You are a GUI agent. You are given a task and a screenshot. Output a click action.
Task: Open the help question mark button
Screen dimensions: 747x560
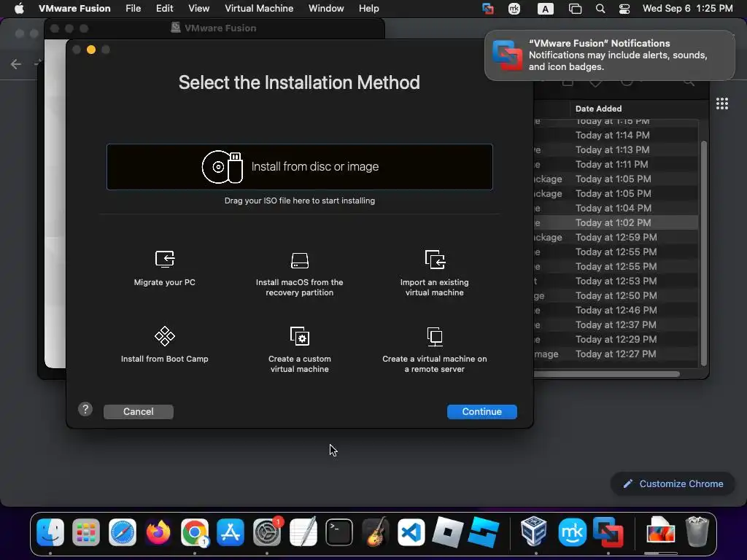pyautogui.click(x=85, y=409)
